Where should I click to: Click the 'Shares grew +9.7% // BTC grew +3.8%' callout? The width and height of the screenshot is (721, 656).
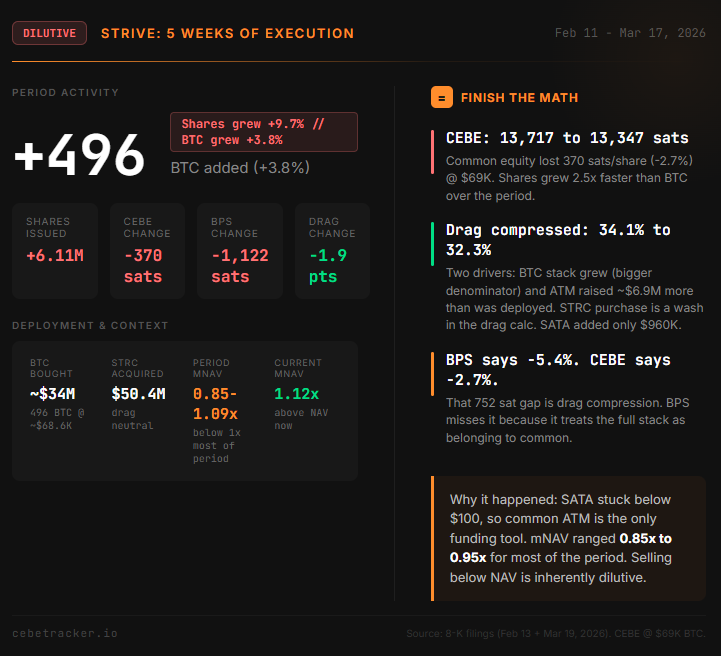264,132
